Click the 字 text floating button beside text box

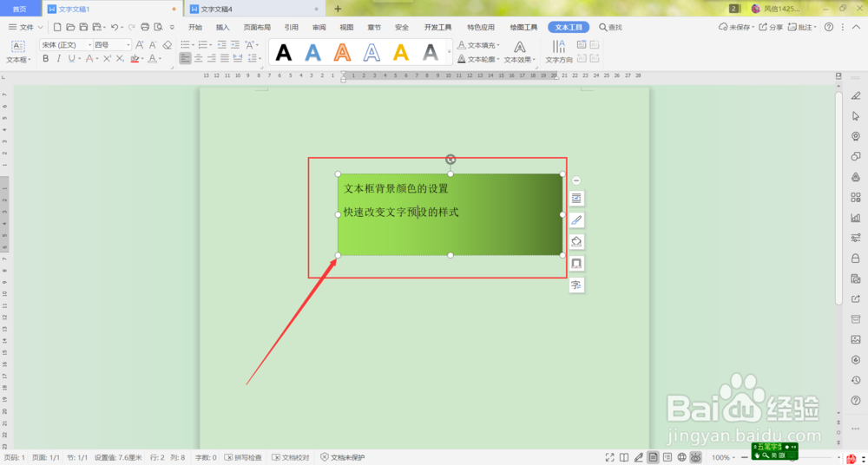pos(576,285)
